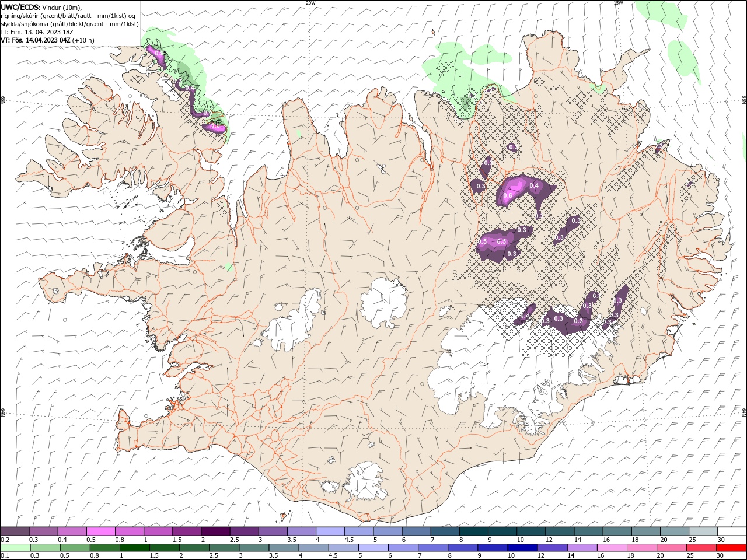
Task: Pick lower legend swatch between 0.5 and 0.8
Action: point(75,548)
